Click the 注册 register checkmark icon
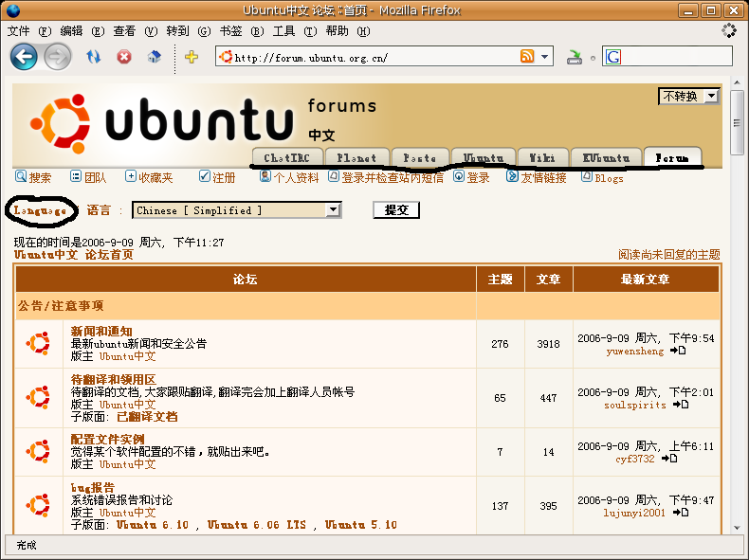Image resolution: width=749 pixels, height=560 pixels. (205, 176)
